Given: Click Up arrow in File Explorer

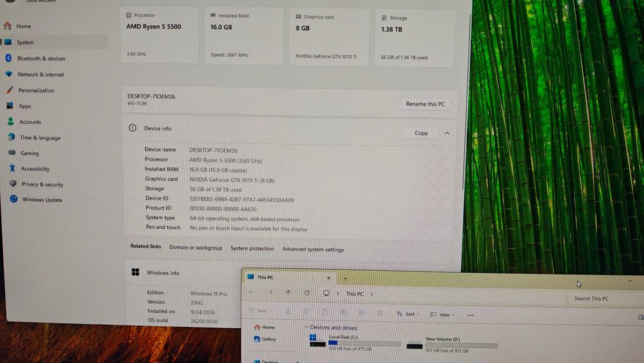Looking at the screenshot, I should 289,293.
